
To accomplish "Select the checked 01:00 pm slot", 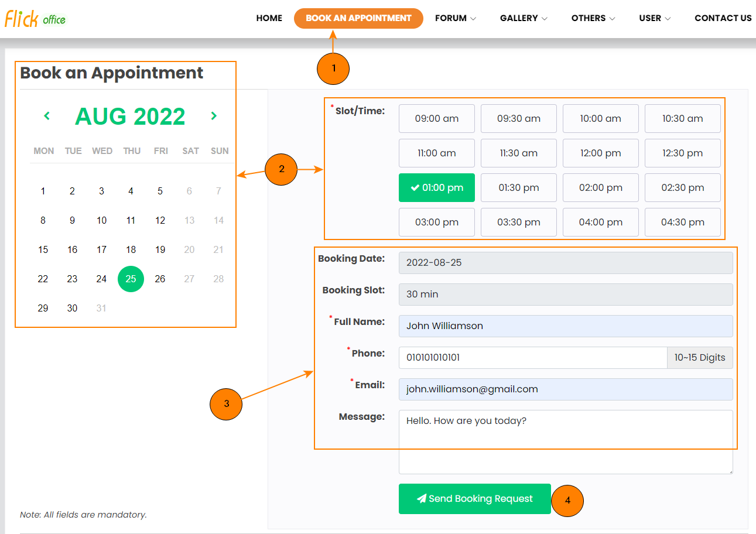I will click(x=436, y=188).
